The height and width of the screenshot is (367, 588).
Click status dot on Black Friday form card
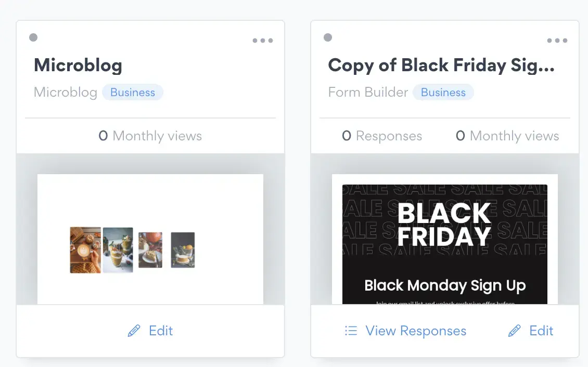coord(328,37)
